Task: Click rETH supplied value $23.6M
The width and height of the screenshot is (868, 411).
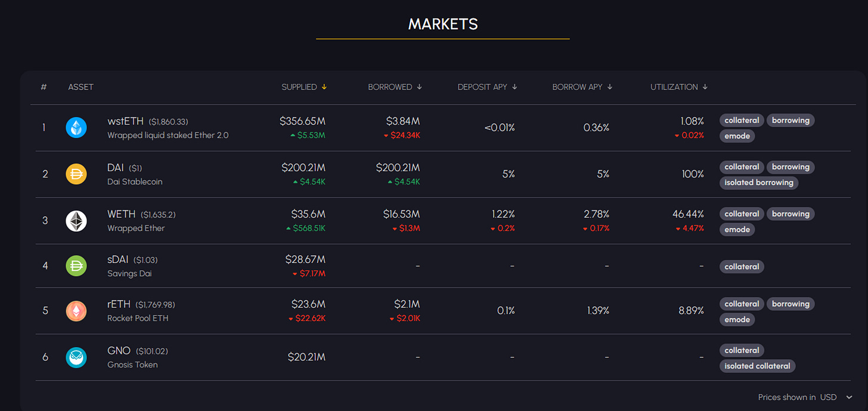Action: tap(308, 304)
